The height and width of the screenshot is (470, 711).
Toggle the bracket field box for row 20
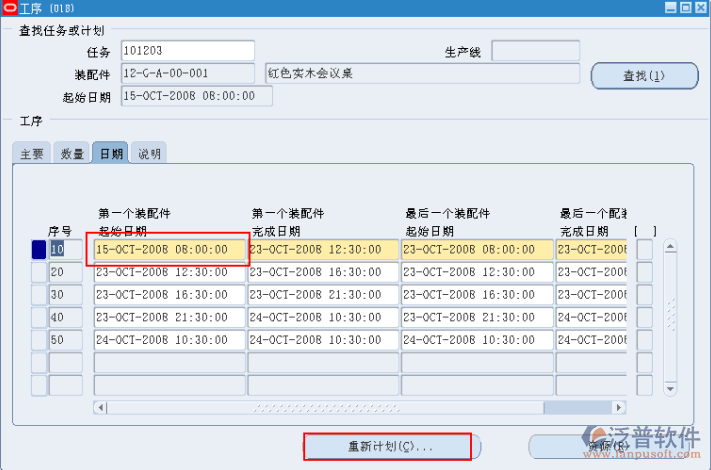[645, 272]
